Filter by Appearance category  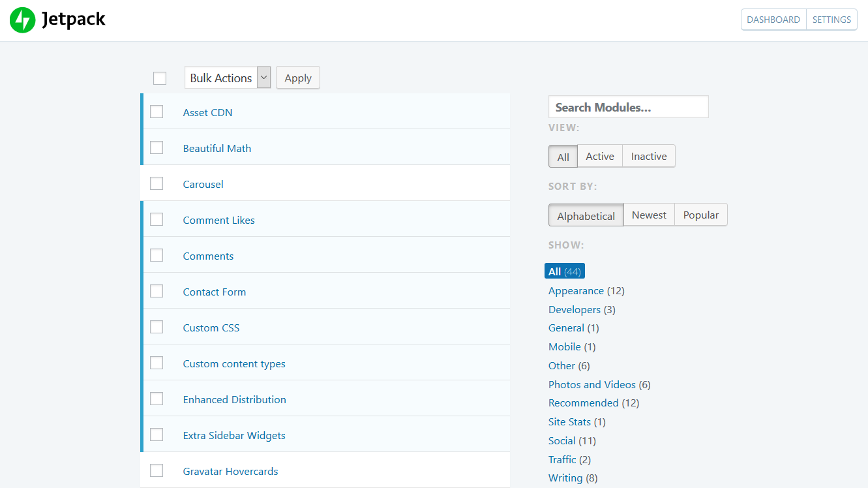click(576, 290)
